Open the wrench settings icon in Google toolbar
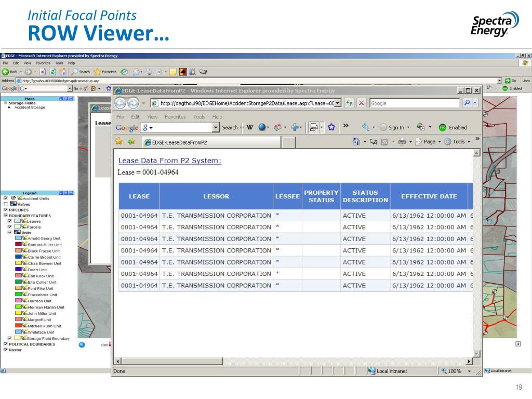This screenshot has height=399, width=532. coord(366,127)
